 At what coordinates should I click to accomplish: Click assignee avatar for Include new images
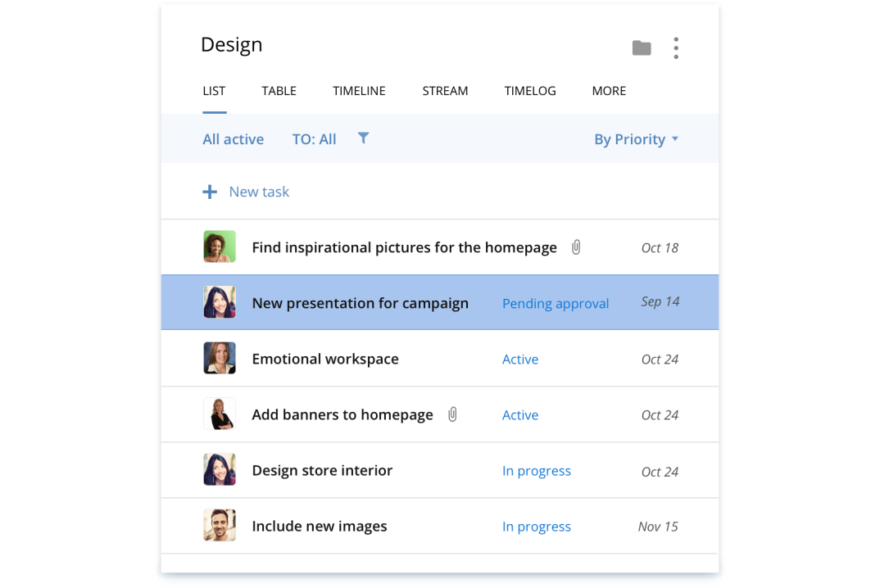[x=220, y=525]
